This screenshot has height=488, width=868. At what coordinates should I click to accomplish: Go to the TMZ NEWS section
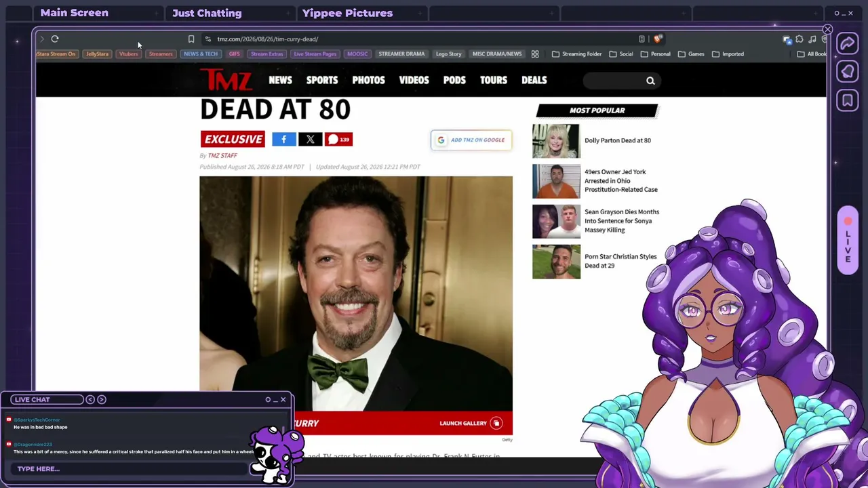(x=280, y=80)
